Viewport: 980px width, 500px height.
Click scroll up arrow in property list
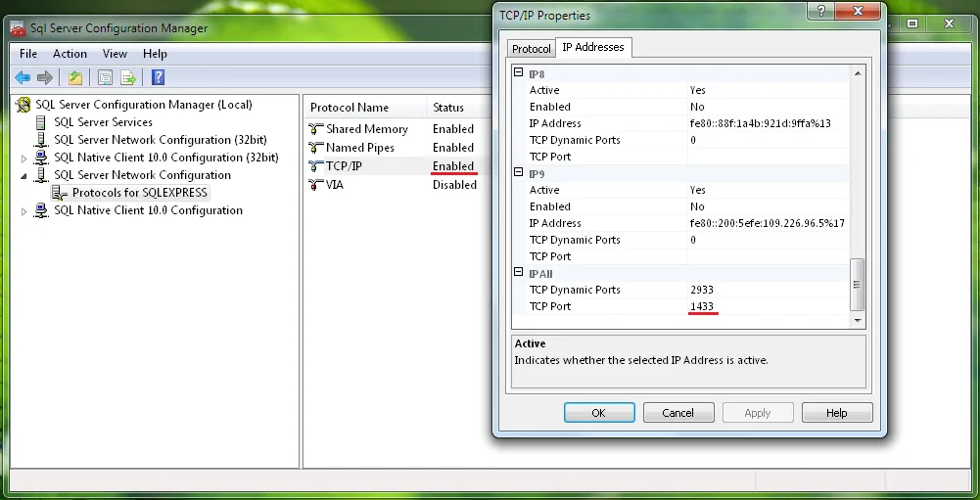point(858,73)
